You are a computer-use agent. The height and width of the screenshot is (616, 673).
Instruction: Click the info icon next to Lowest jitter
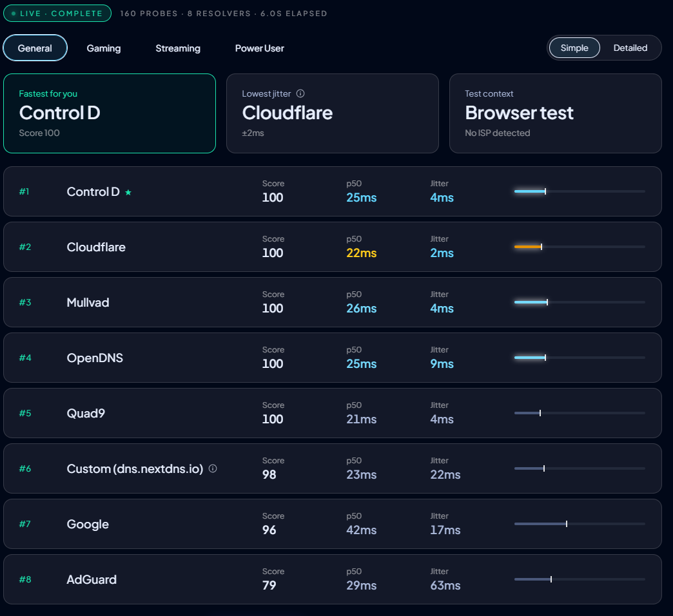tap(300, 93)
